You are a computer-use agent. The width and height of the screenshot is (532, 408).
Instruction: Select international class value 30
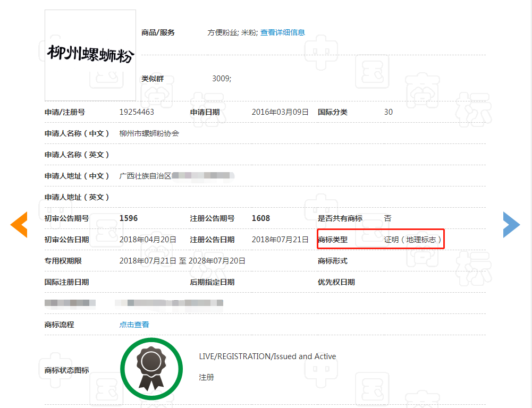click(389, 112)
